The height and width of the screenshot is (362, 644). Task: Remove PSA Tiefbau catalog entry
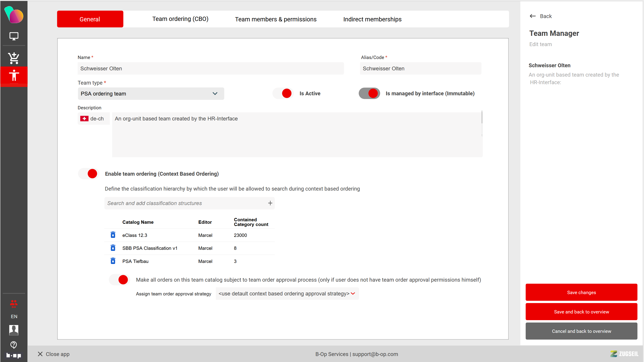click(x=113, y=261)
